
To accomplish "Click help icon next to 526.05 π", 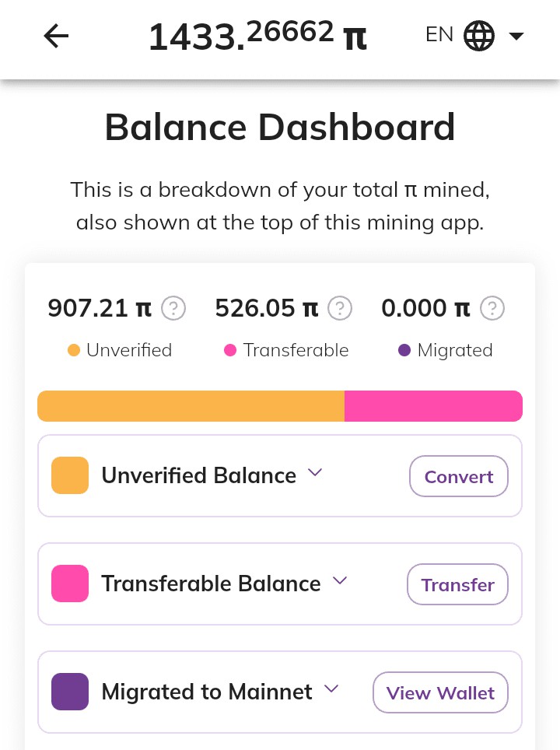I will click(340, 308).
